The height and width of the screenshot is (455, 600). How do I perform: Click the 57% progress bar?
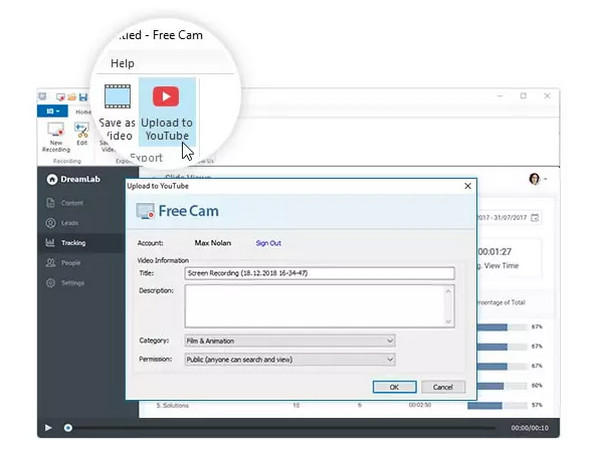coord(497,405)
